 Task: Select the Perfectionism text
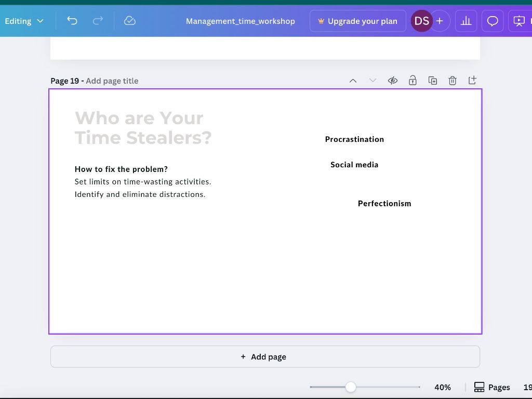click(x=384, y=203)
